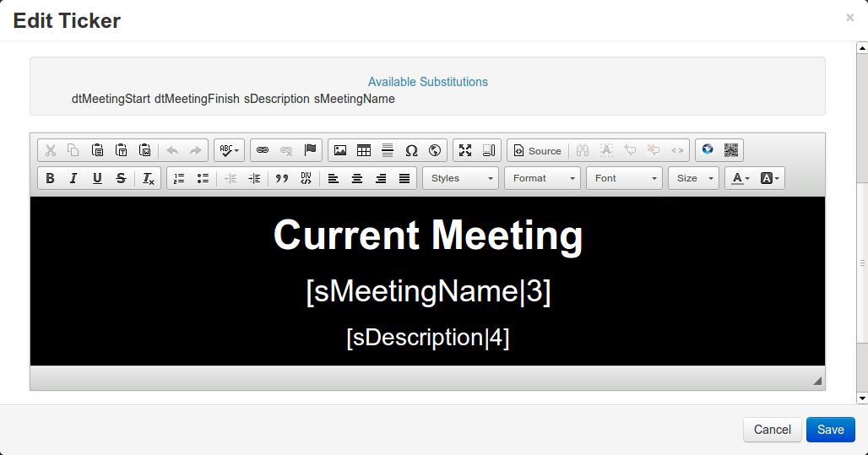The width and height of the screenshot is (868, 455).
Task: Click the Block Quote icon
Action: (x=282, y=178)
